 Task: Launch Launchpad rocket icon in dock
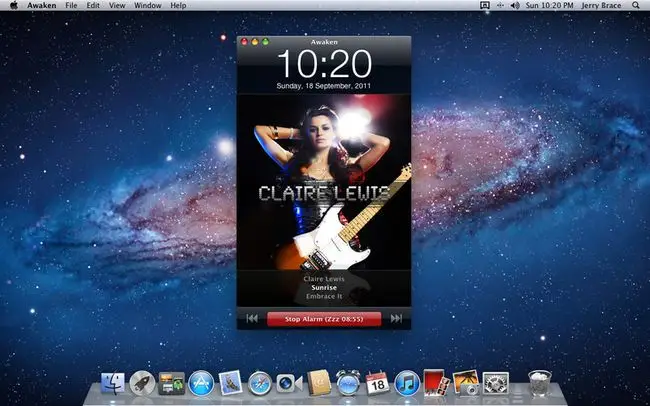[x=142, y=383]
